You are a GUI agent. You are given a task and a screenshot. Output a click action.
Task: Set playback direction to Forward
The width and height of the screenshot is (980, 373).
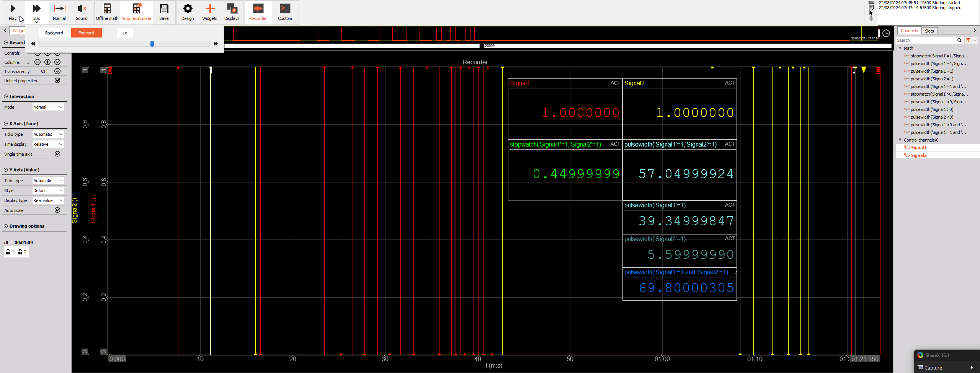pyautogui.click(x=86, y=33)
